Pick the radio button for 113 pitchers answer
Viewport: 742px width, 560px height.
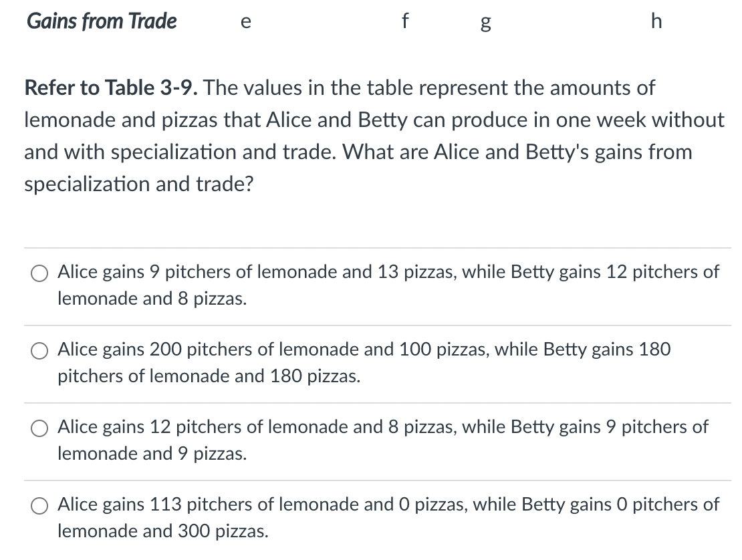38,505
